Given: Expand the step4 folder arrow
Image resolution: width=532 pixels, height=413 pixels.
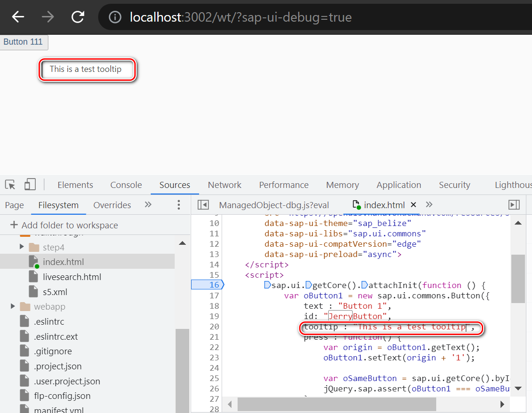Looking at the screenshot, I should point(22,247).
